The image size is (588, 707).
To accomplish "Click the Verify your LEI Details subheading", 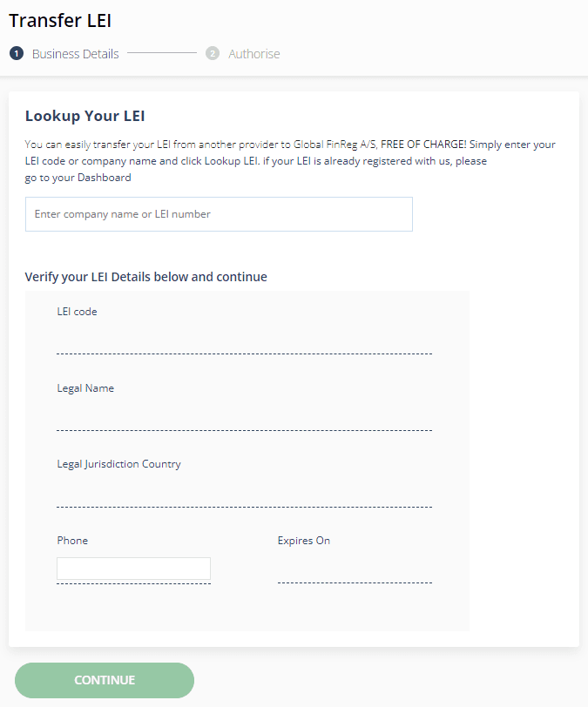I will 145,277.
